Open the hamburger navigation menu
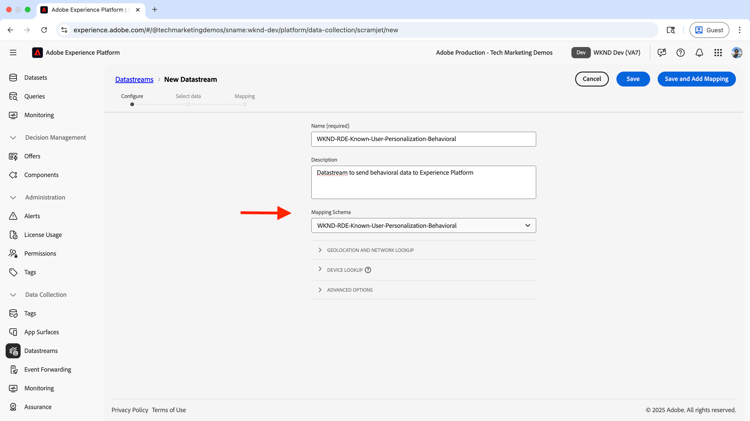750x421 pixels. 13,53
